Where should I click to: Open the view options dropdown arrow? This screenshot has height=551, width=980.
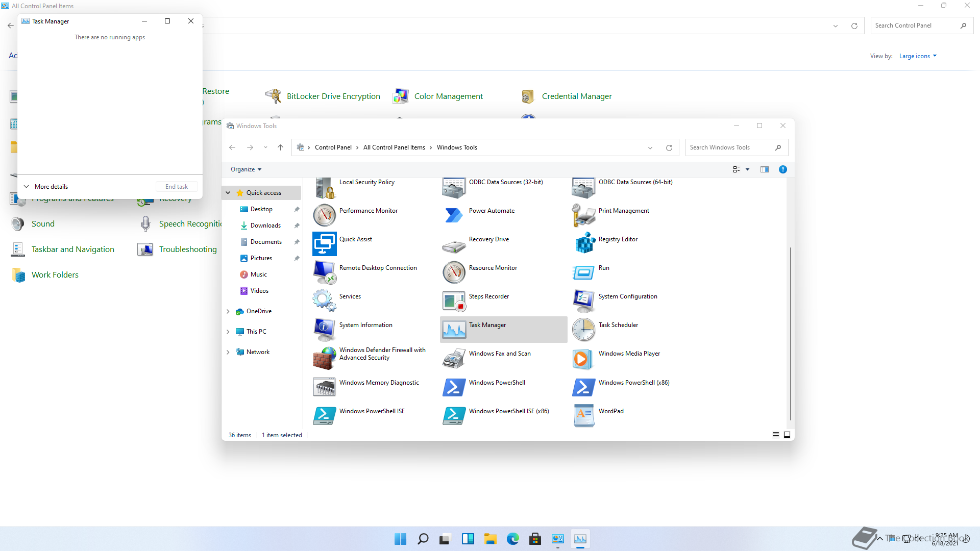748,169
